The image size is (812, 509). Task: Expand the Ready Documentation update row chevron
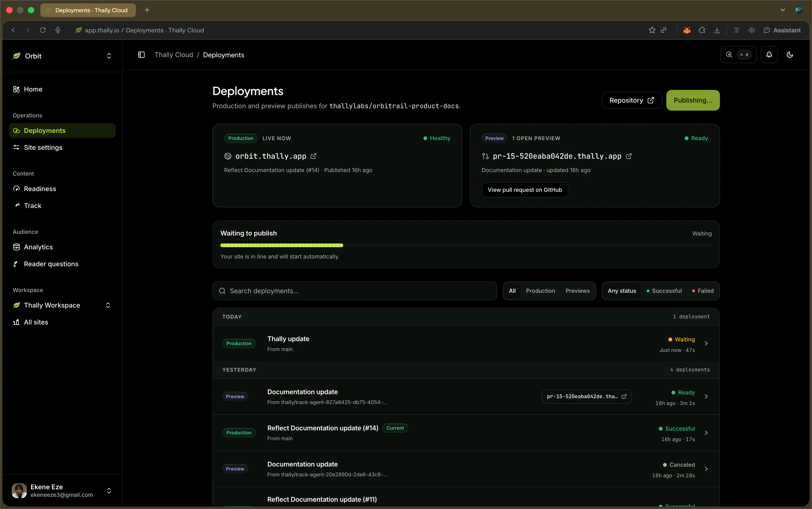[x=706, y=397]
